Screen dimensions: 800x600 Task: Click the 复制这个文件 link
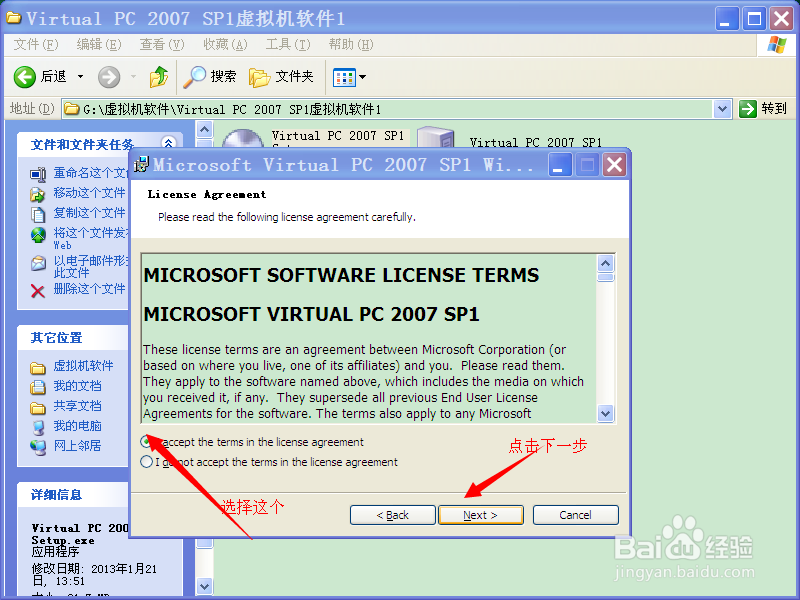(89, 213)
